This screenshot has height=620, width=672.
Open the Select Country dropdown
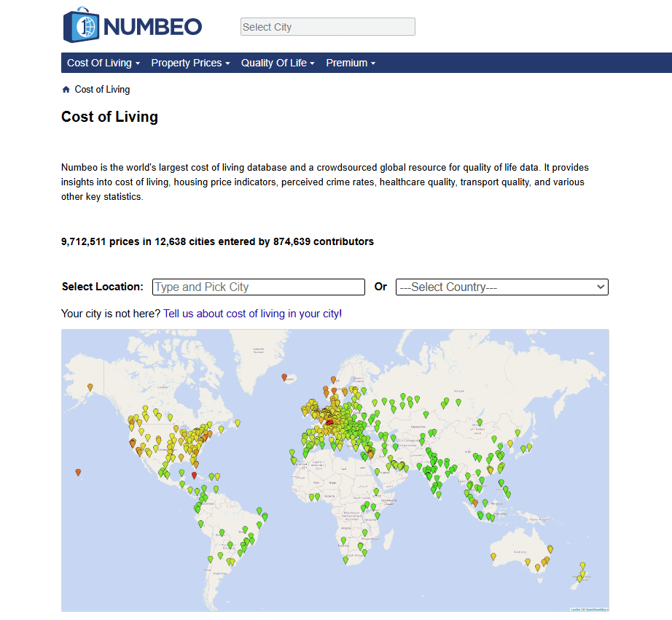(x=501, y=287)
